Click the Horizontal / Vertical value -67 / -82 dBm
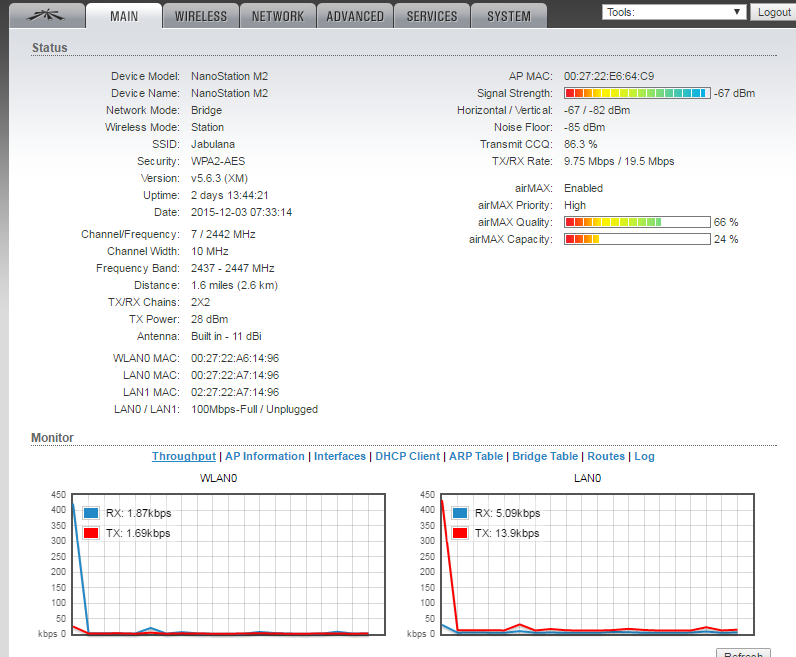 [597, 110]
